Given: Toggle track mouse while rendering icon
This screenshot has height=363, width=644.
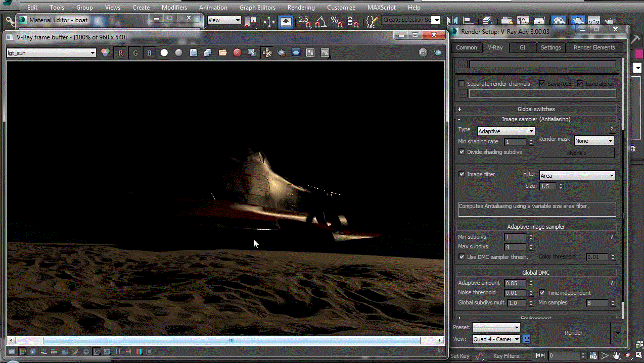Looking at the screenshot, I should pyautogui.click(x=267, y=53).
